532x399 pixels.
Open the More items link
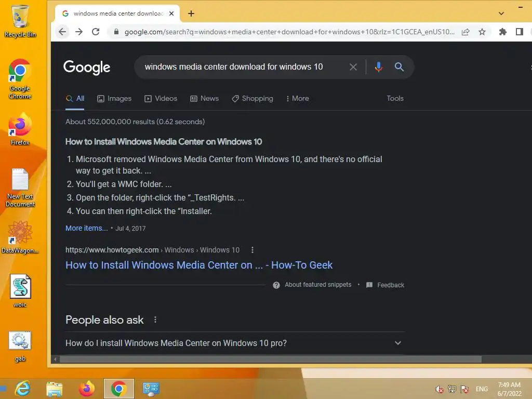[87, 228]
